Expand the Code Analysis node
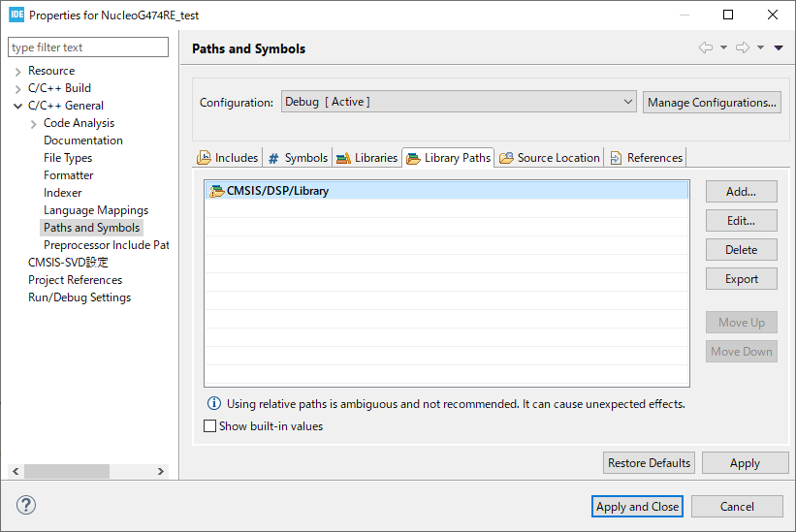 [x=34, y=123]
